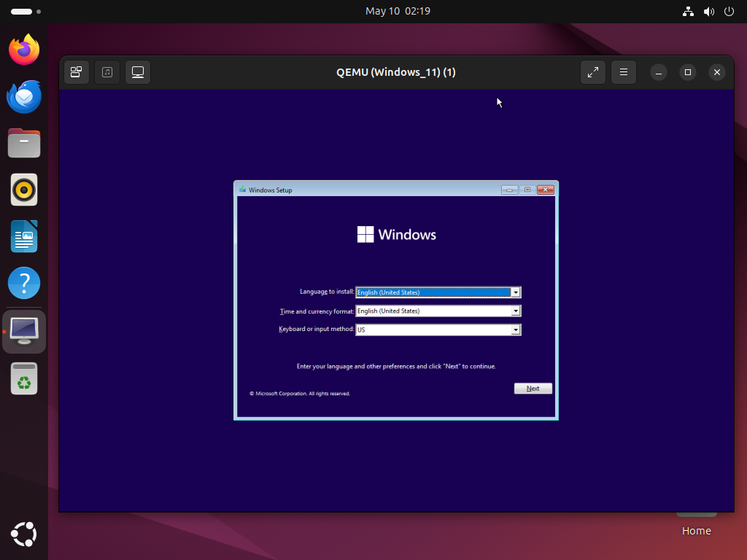The height and width of the screenshot is (560, 747).
Task: Launch Firefox from the dock
Action: coord(24,50)
